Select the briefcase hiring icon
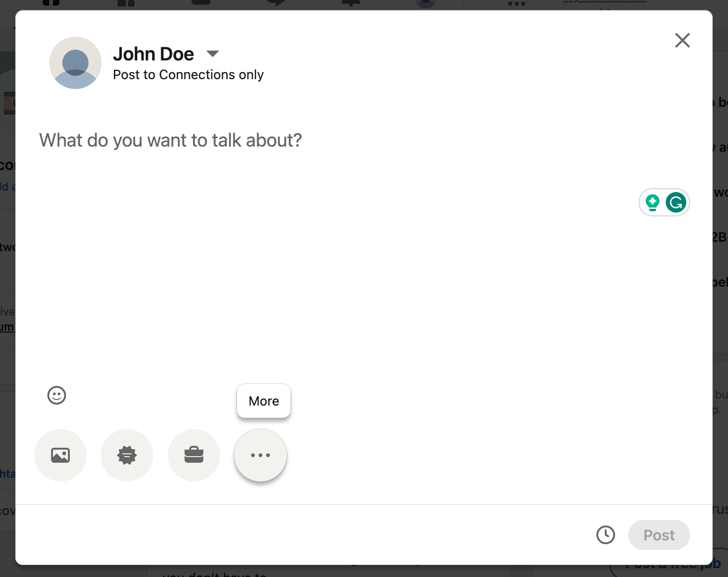Screen dimensions: 728x577 tap(194, 455)
